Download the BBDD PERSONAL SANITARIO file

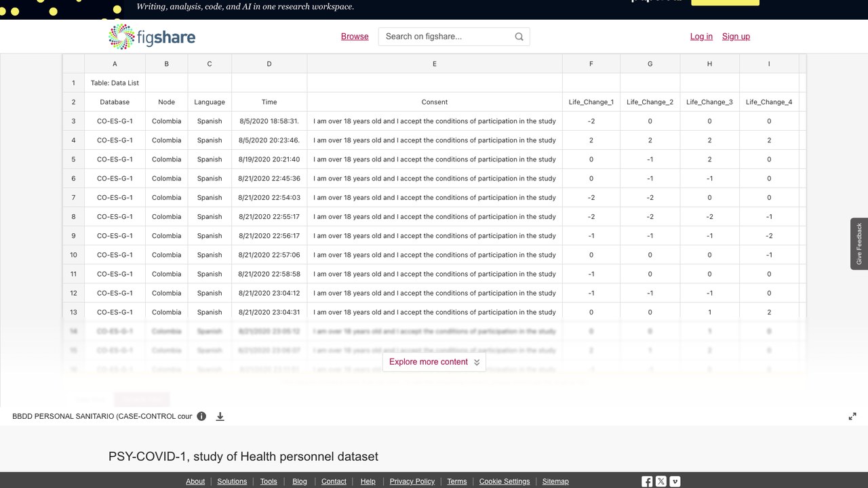click(x=220, y=416)
